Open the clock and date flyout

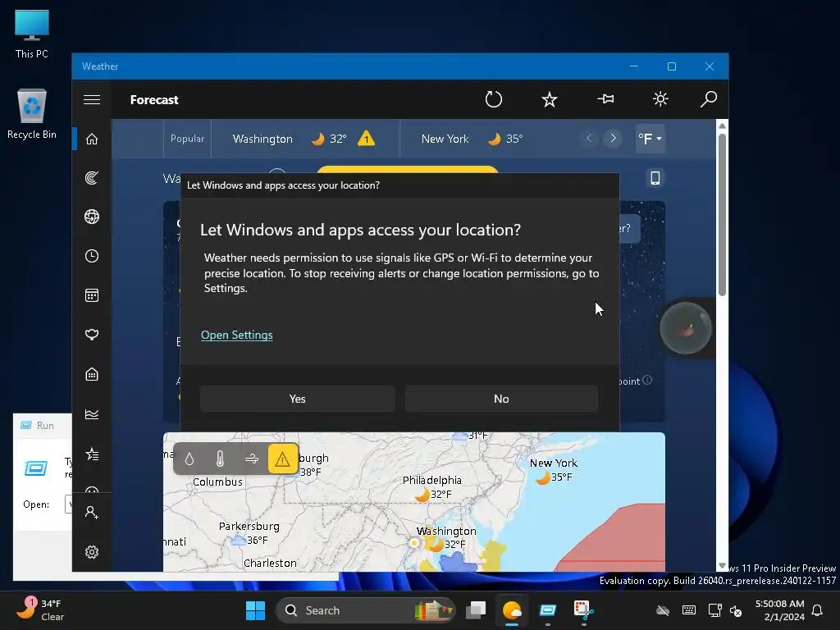pyautogui.click(x=779, y=610)
